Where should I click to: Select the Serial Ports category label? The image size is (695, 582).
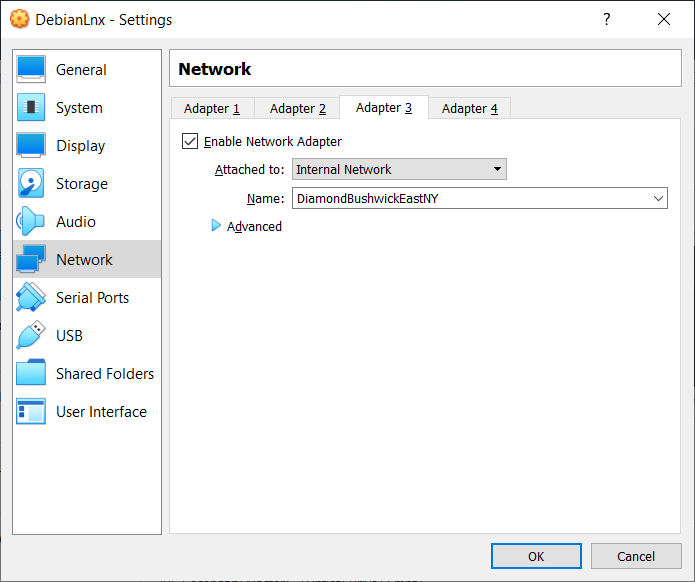[93, 298]
